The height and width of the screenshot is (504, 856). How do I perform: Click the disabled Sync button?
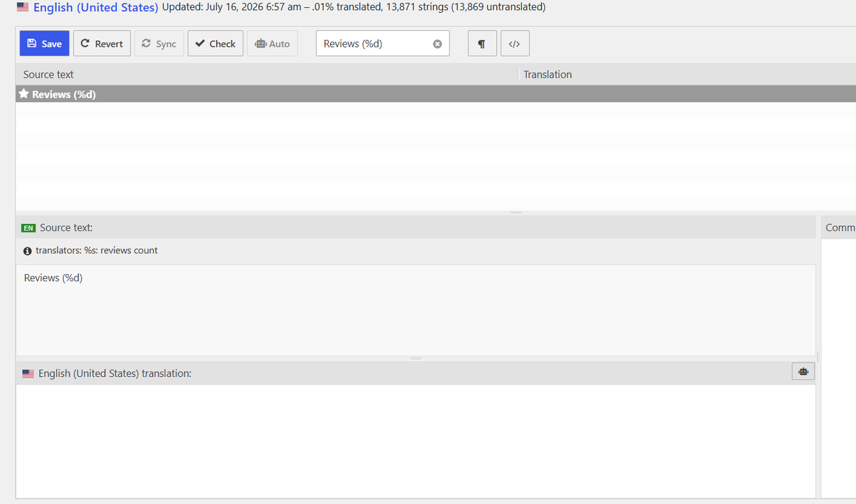(x=159, y=43)
